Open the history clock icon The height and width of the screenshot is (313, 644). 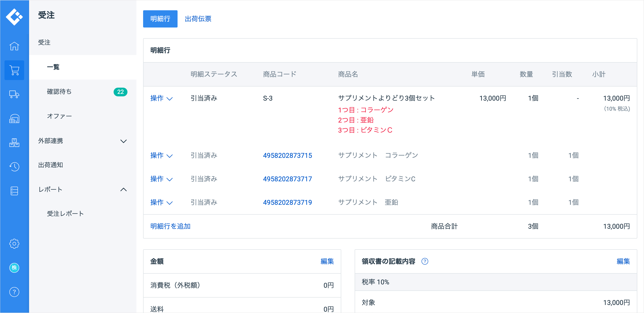(x=14, y=167)
